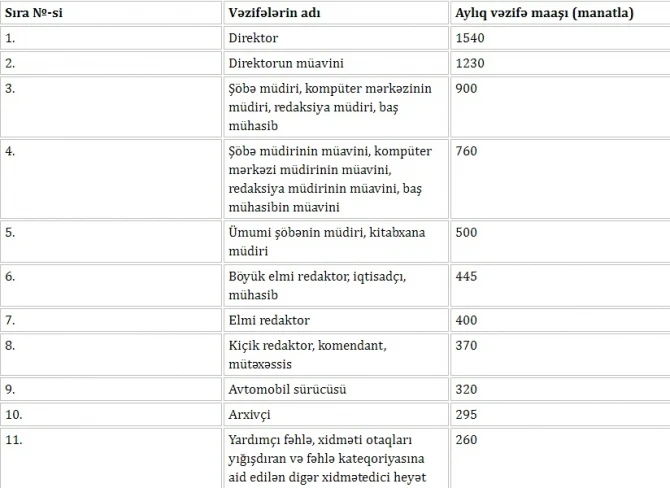Select the salary value 320

coord(466,389)
